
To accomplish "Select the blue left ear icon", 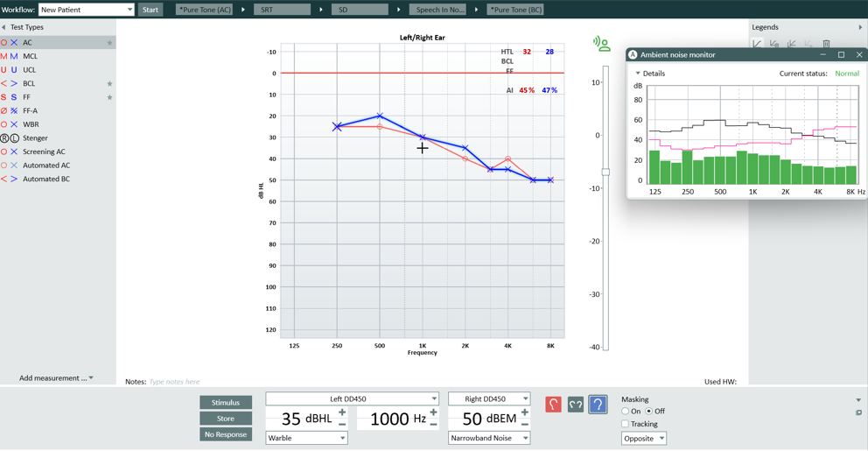I will tap(598, 405).
